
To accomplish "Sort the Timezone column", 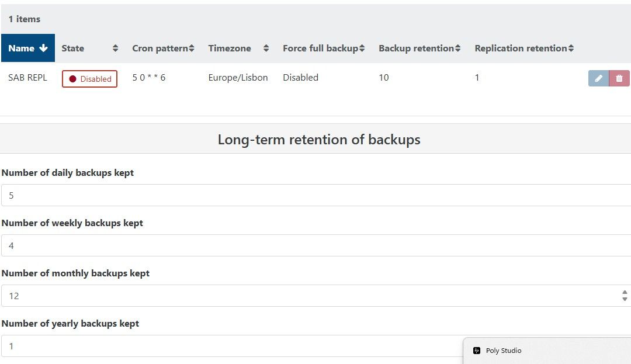I will pyautogui.click(x=266, y=48).
